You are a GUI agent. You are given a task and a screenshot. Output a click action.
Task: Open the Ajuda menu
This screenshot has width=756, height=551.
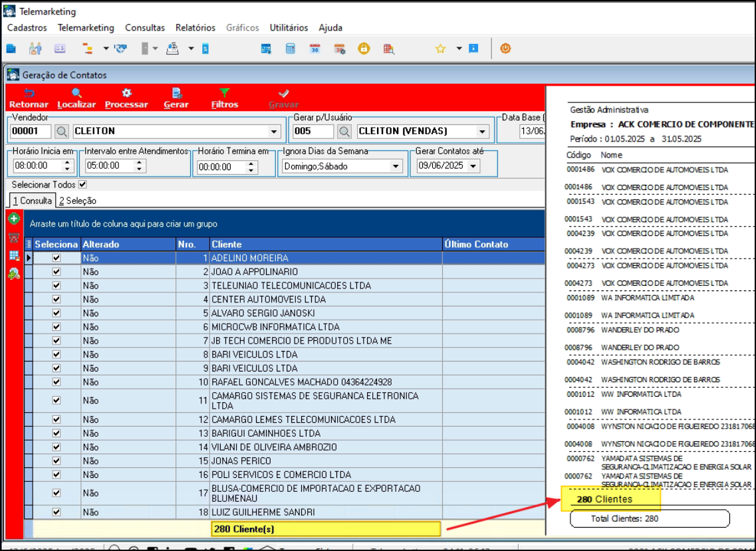pos(330,28)
